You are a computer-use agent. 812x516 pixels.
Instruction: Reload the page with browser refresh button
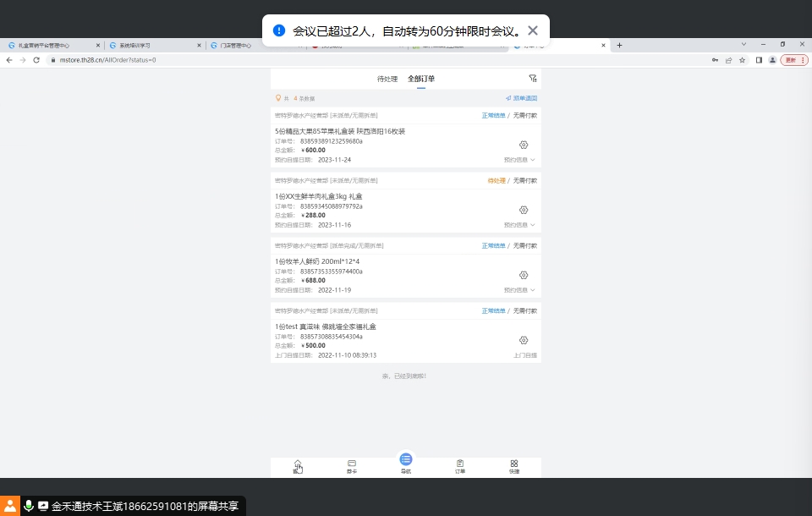pyautogui.click(x=36, y=60)
